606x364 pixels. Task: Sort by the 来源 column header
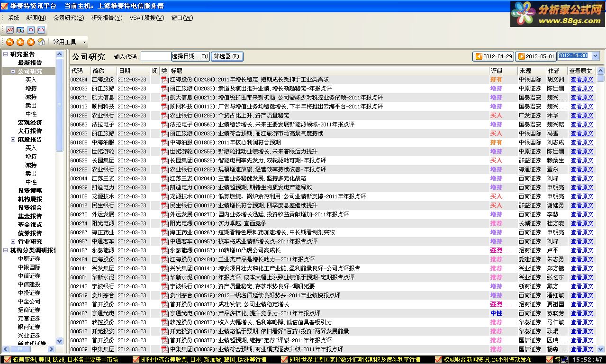pos(532,71)
